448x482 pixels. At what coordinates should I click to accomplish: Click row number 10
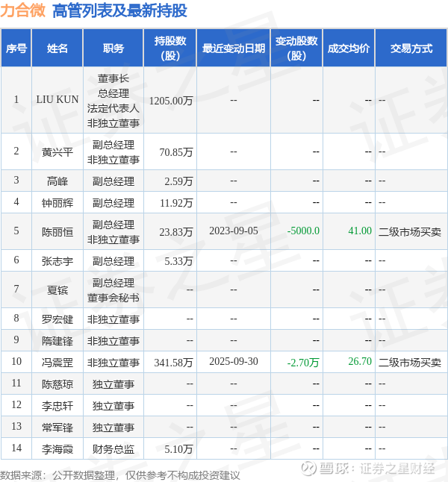pyautogui.click(x=16, y=361)
